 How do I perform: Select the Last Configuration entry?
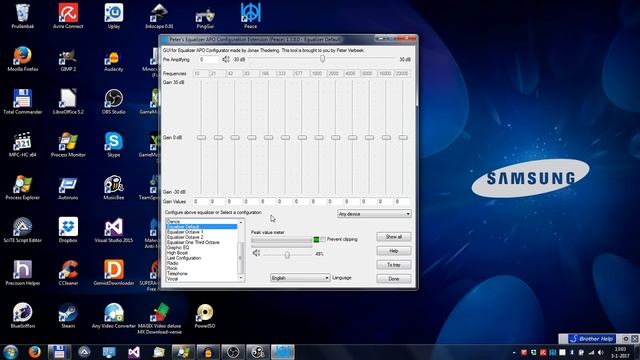point(184,258)
